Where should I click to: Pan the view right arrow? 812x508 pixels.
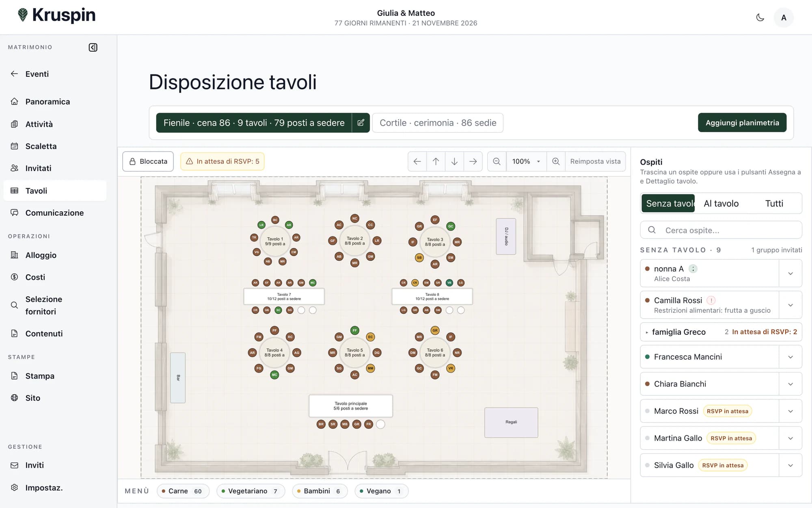point(473,161)
